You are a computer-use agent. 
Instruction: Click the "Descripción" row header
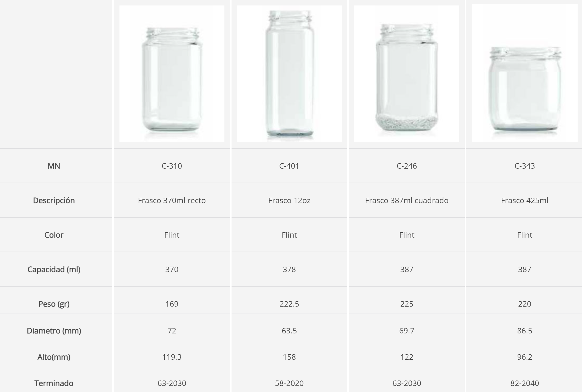tap(54, 200)
